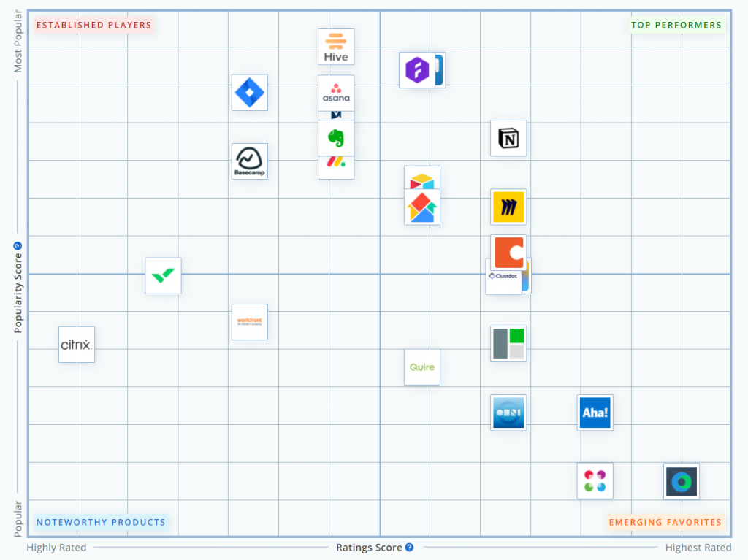Click the TOP PERFORMERS quadrant label
748x560 pixels.
[x=676, y=24]
